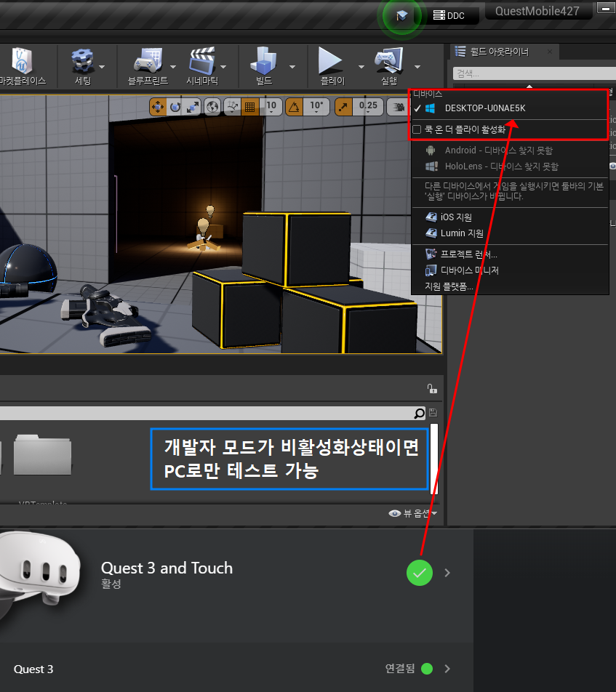Open the VRTemplate folder thumbnail
This screenshot has height=692, width=616.
tap(42, 455)
